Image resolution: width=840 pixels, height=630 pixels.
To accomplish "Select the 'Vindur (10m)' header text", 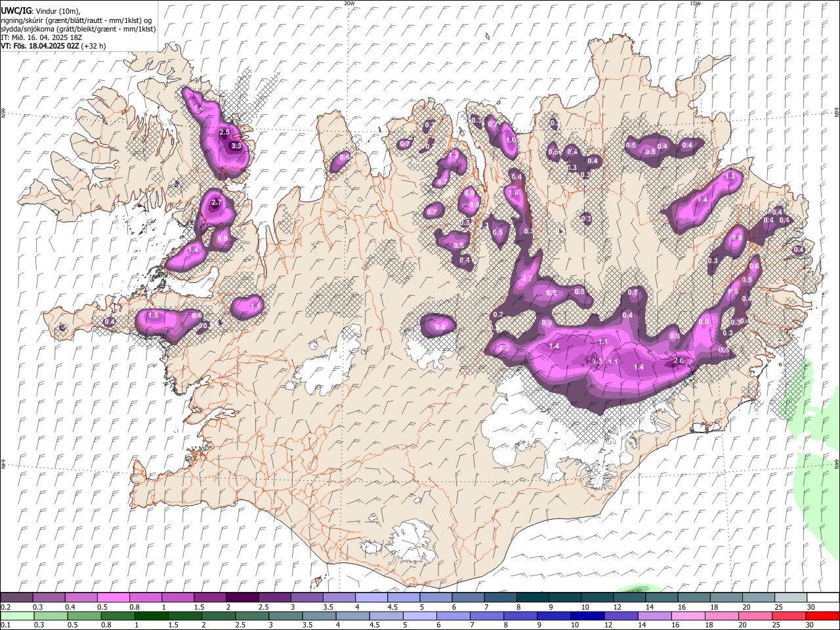I will click(x=56, y=11).
